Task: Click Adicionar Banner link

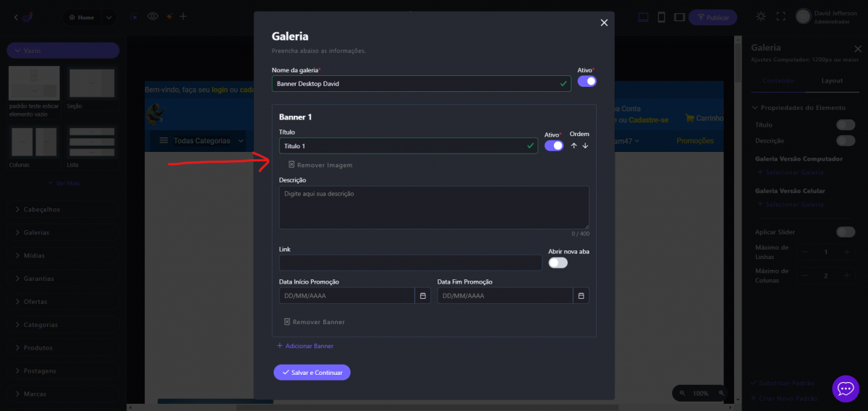Action: (x=305, y=346)
